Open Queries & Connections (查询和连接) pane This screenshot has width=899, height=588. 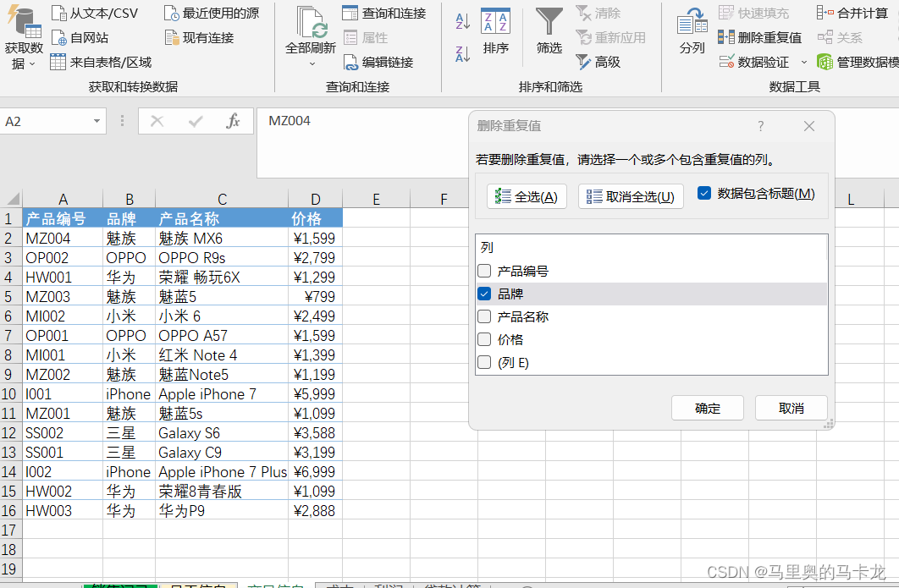coord(384,14)
